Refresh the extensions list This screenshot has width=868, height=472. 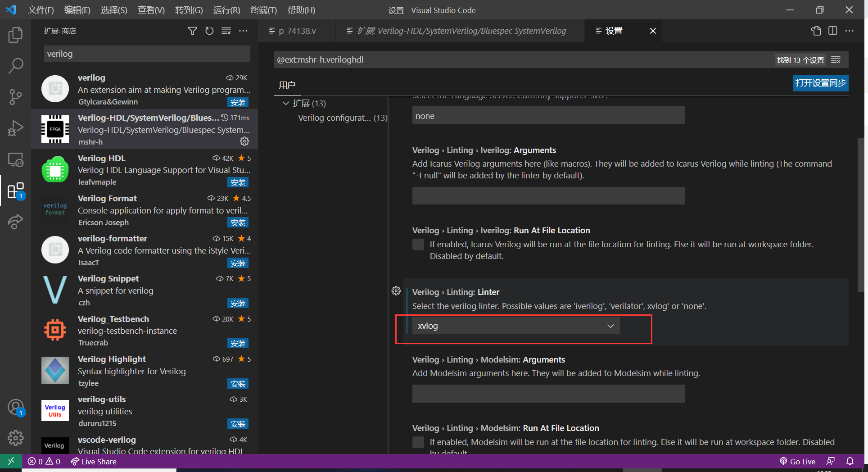point(209,31)
